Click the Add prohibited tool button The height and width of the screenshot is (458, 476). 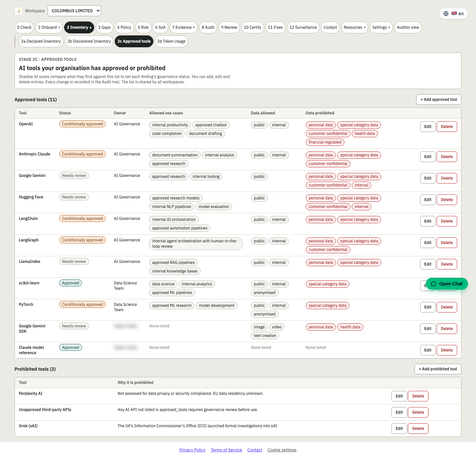pos(438,369)
